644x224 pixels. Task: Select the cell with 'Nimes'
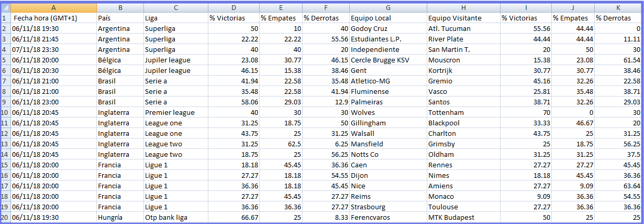click(x=463, y=175)
